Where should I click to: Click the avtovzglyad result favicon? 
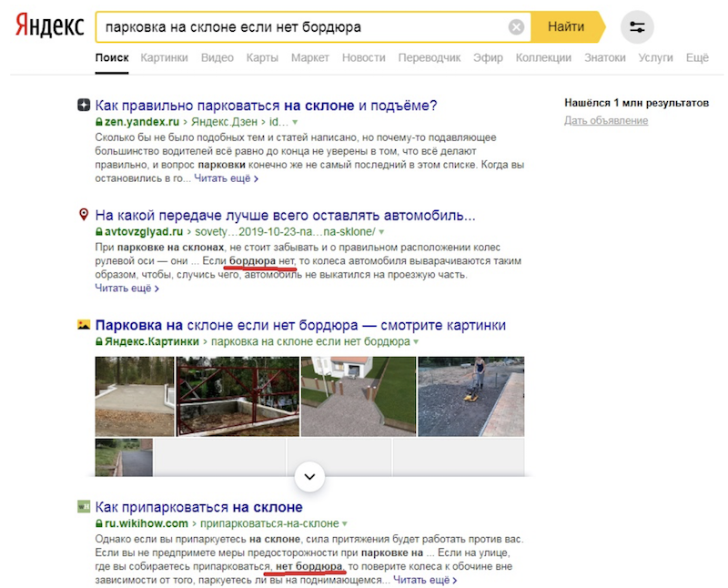84,216
